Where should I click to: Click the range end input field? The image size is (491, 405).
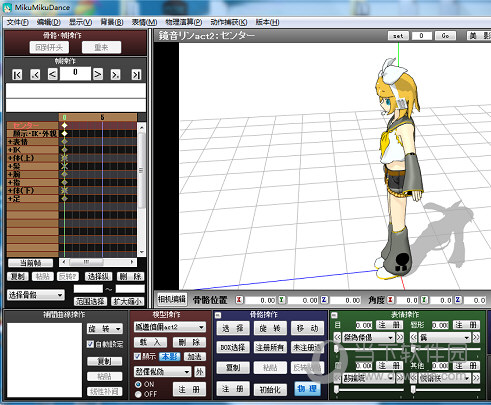click(130, 289)
